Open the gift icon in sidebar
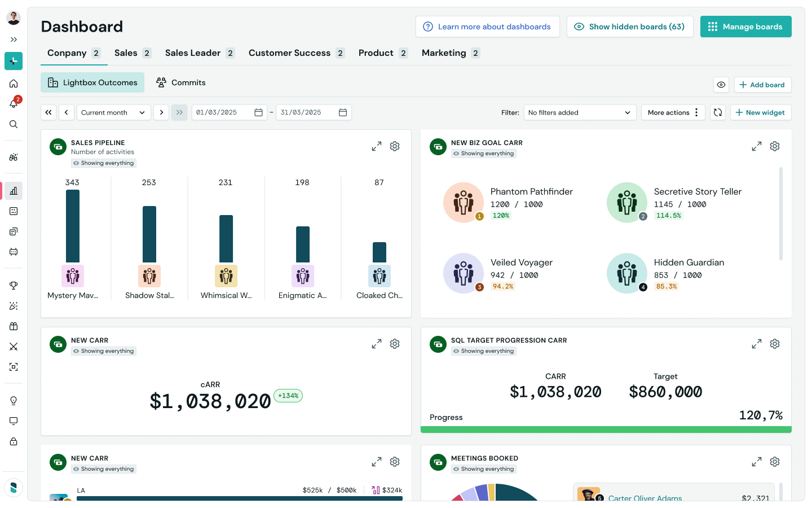This screenshot has height=508, width=812. coord(14,326)
